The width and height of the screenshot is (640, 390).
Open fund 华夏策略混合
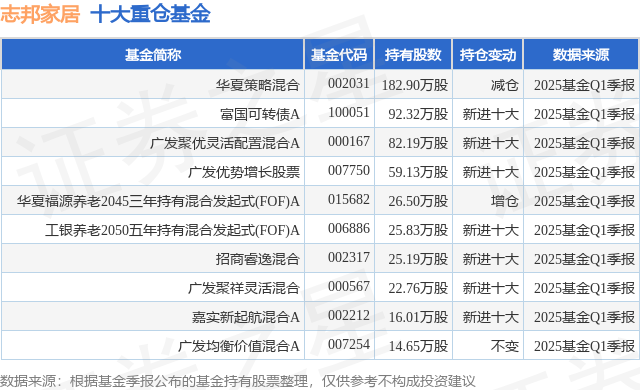pyautogui.click(x=258, y=85)
